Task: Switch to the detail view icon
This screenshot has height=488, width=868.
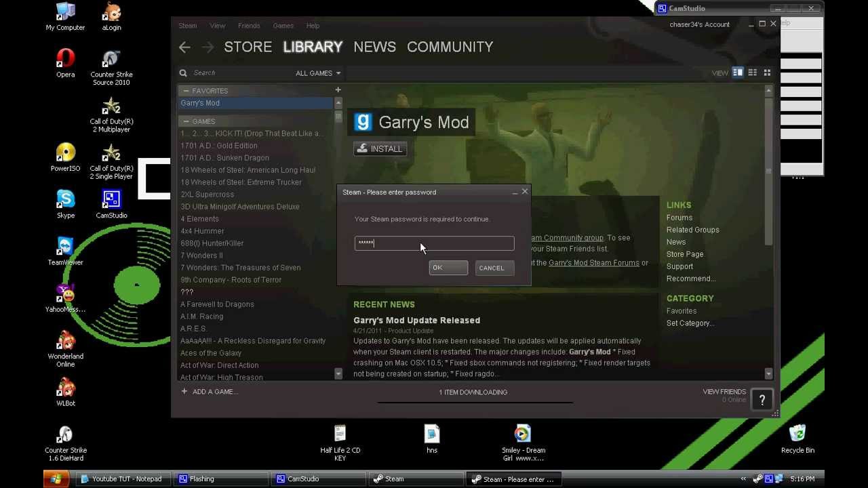Action: 738,73
